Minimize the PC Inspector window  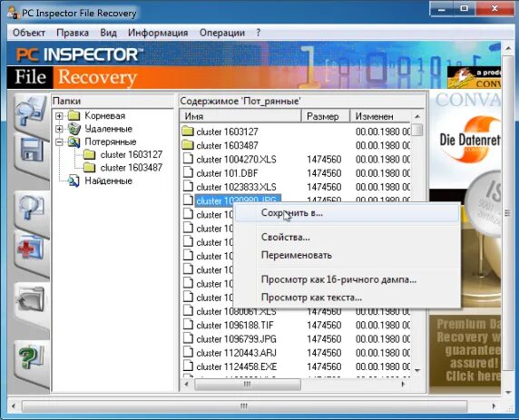[x=442, y=8]
